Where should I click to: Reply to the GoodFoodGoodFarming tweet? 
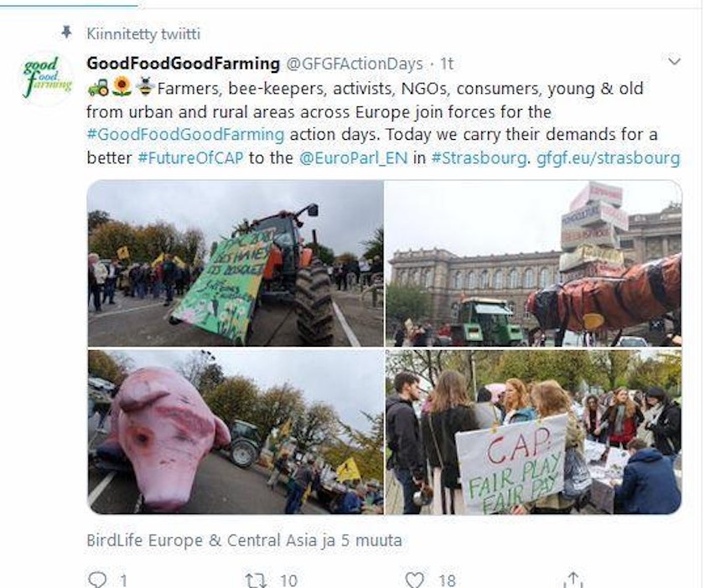pyautogui.click(x=96, y=580)
